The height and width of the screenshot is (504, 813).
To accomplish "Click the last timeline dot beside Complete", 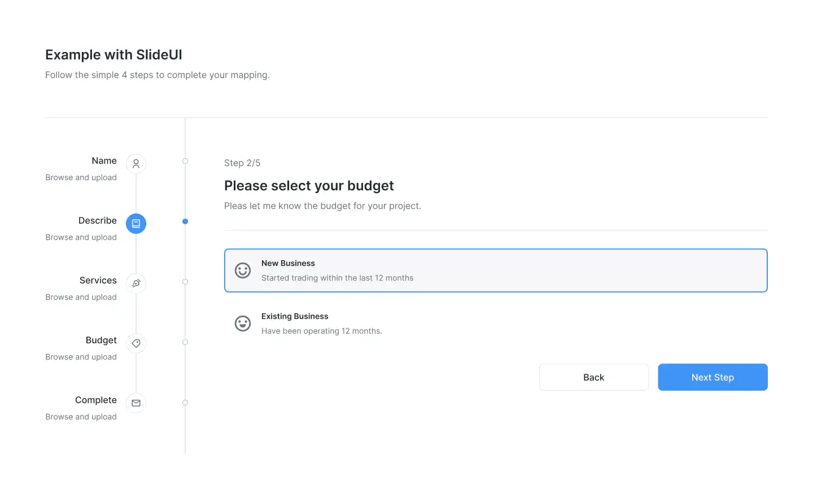I will click(x=185, y=402).
